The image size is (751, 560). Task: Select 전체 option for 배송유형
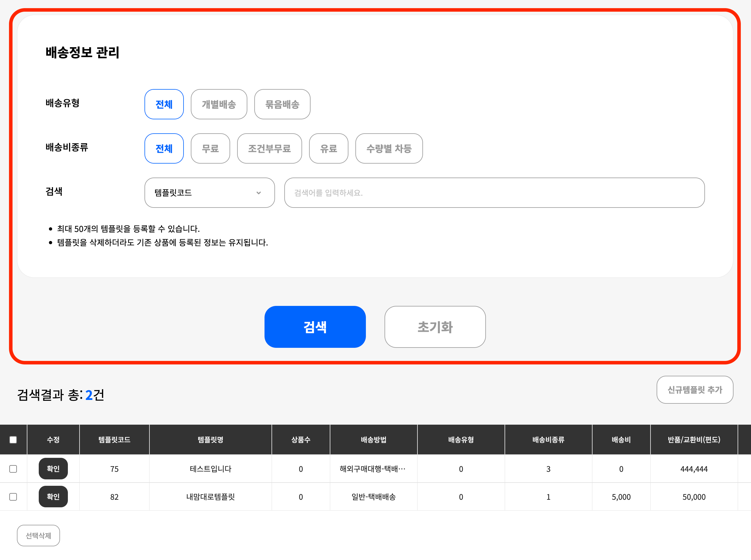(x=164, y=104)
